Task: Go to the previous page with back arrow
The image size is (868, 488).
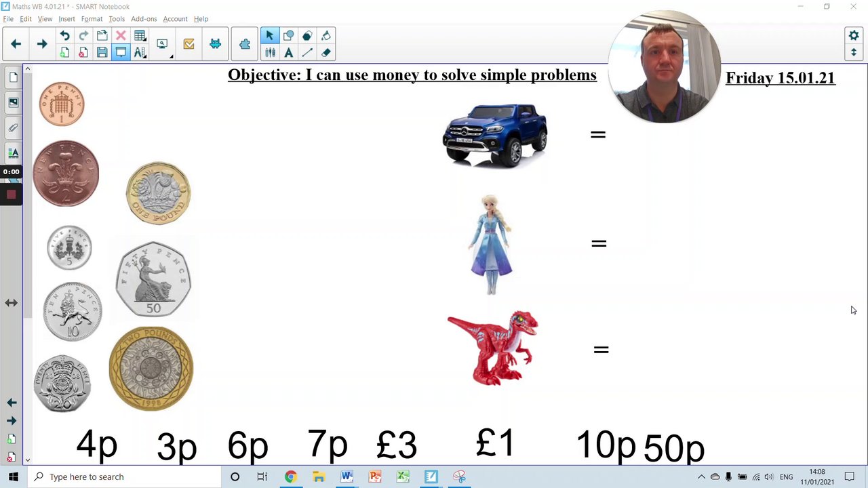Action: [16, 44]
